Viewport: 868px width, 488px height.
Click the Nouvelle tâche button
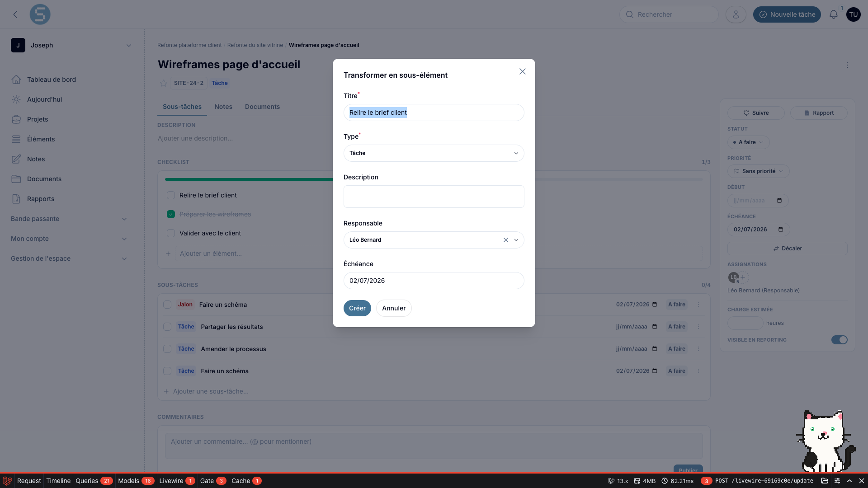pos(787,14)
